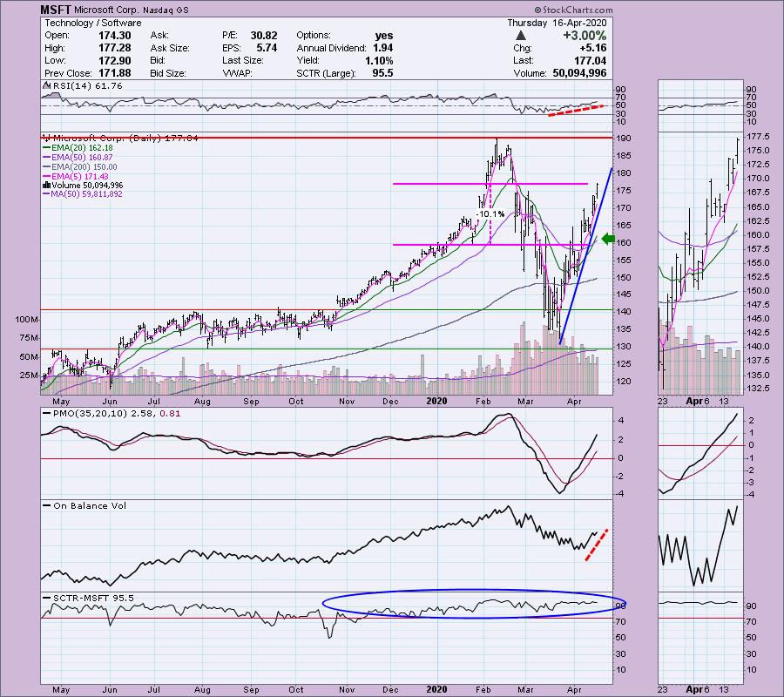Click the Annual Dividend value 1.94
This screenshot has height=697, width=784.
382,48
